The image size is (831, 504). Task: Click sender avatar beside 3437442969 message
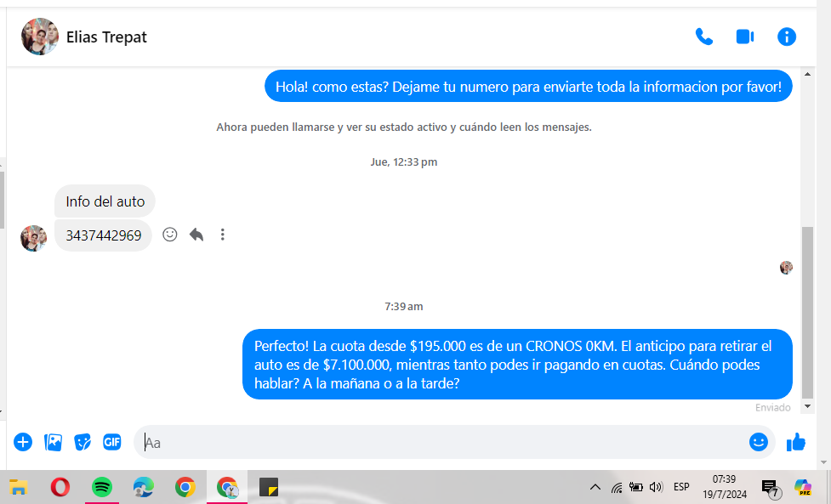[x=33, y=238]
